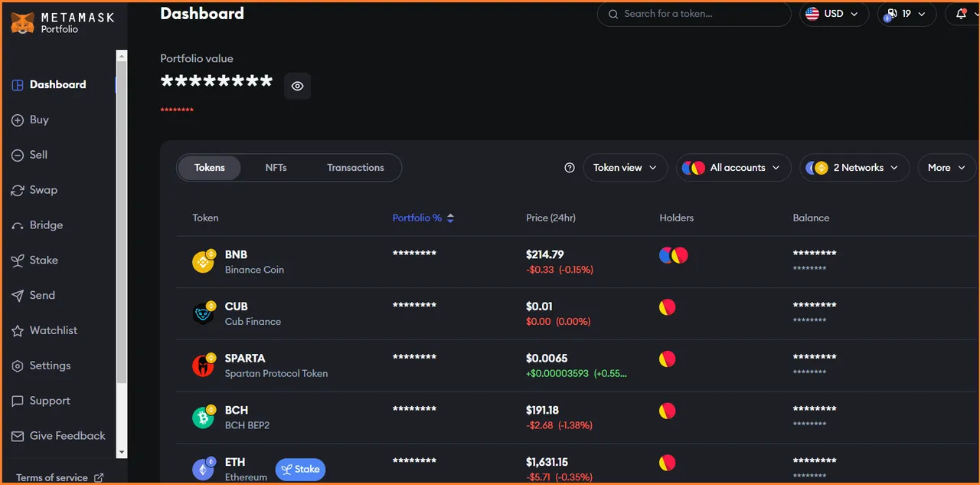Open the notifications bell dropdown

(x=962, y=14)
